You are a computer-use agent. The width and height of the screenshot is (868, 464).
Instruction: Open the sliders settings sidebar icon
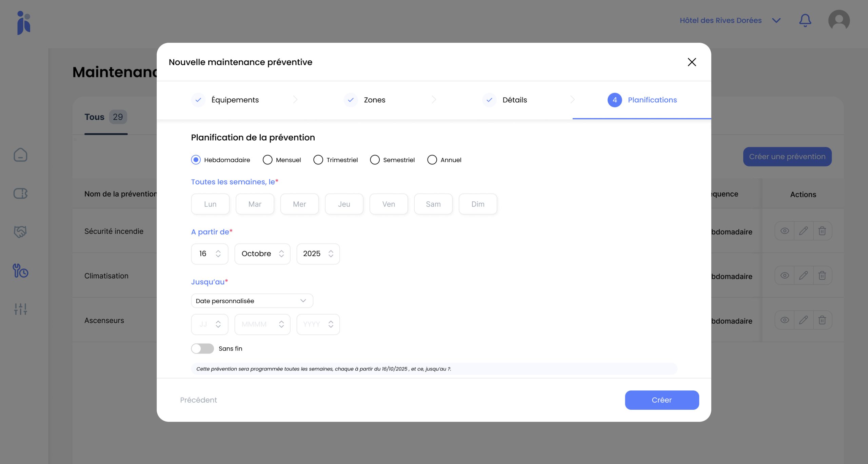click(x=20, y=309)
